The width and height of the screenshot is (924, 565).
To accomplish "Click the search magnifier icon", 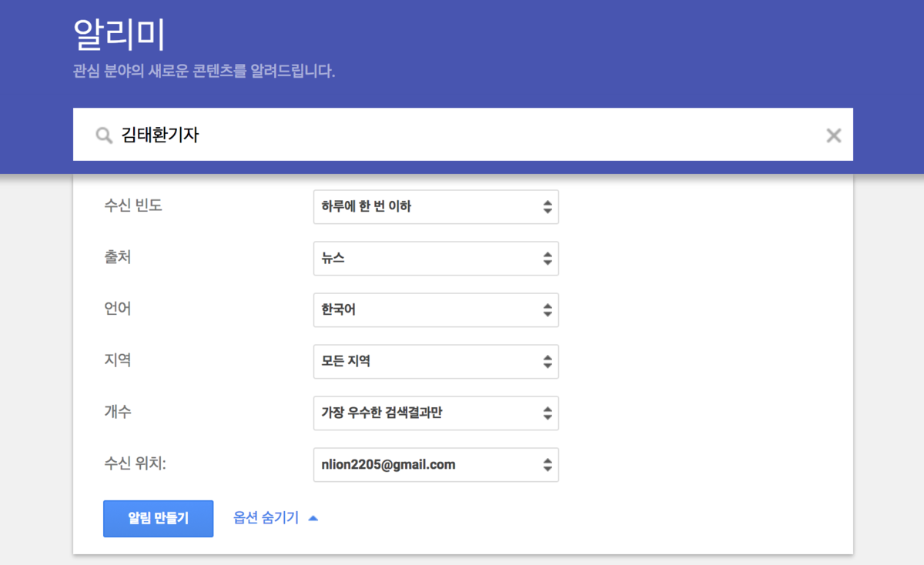I will coord(104,135).
